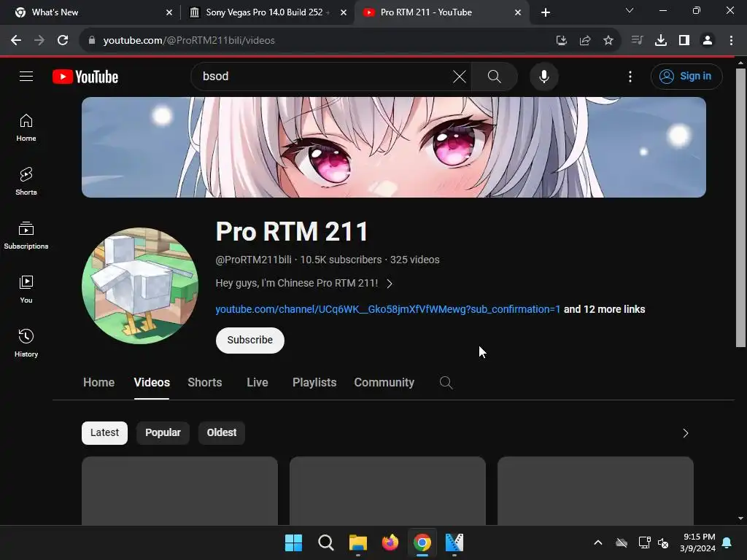This screenshot has width=747, height=560.
Task: Switch to the channel Community tab
Action: [x=384, y=382]
